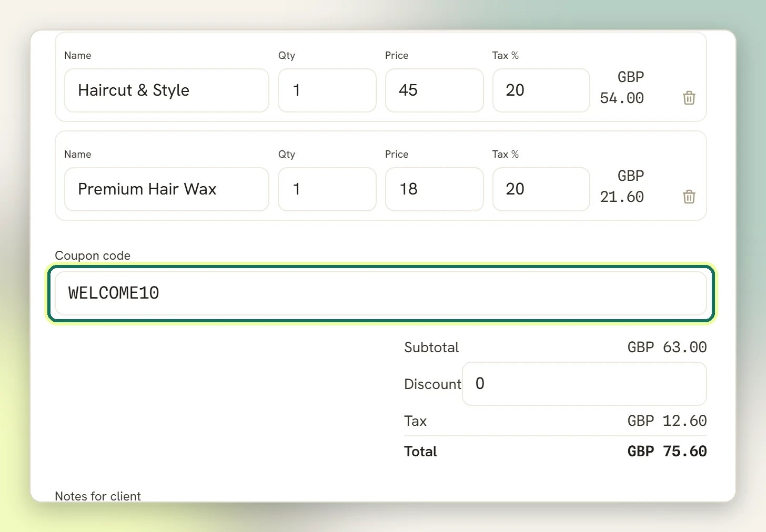Click the Tax amount GBP 12.60

point(667,421)
